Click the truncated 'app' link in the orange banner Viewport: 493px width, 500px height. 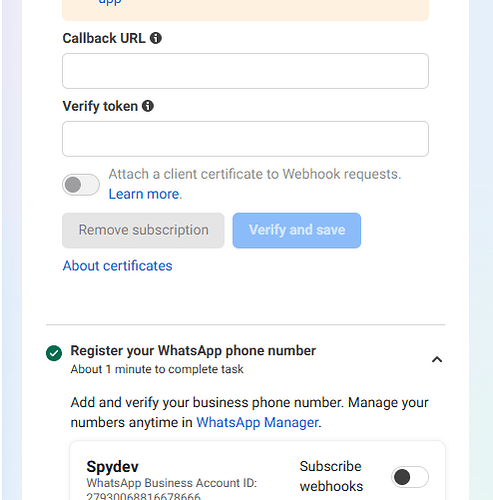(x=110, y=2)
